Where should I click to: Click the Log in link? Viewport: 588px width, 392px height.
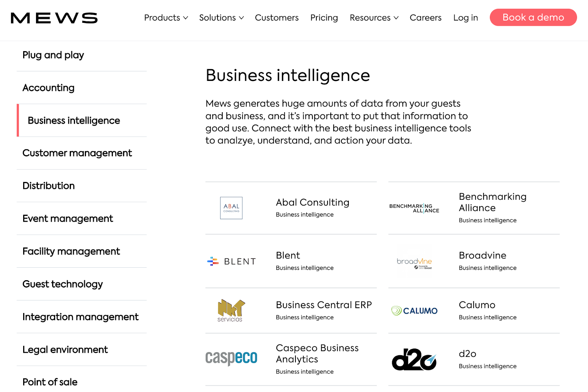click(466, 18)
